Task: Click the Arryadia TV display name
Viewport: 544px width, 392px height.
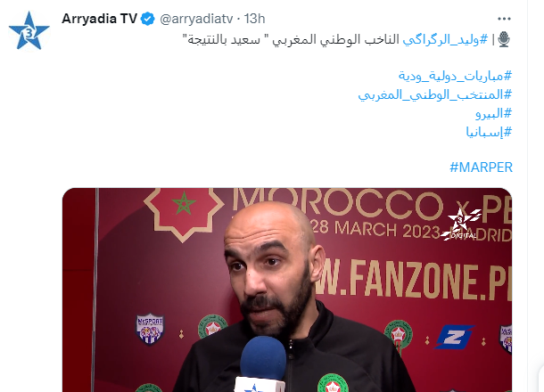Action: coord(99,19)
